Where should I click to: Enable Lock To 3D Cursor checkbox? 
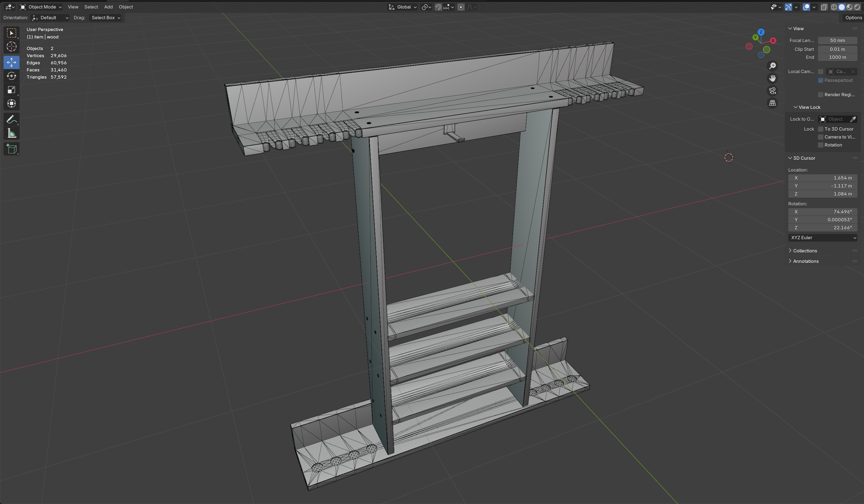pyautogui.click(x=821, y=129)
